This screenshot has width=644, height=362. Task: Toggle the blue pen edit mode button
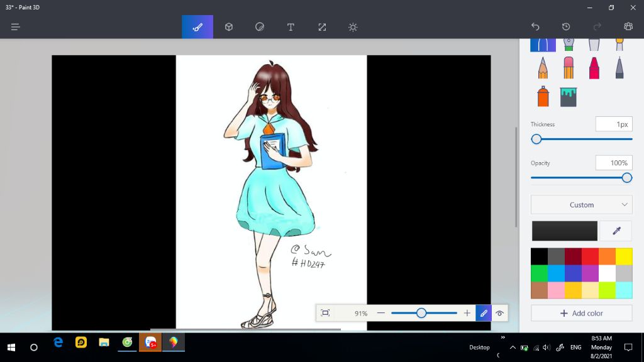click(x=484, y=313)
